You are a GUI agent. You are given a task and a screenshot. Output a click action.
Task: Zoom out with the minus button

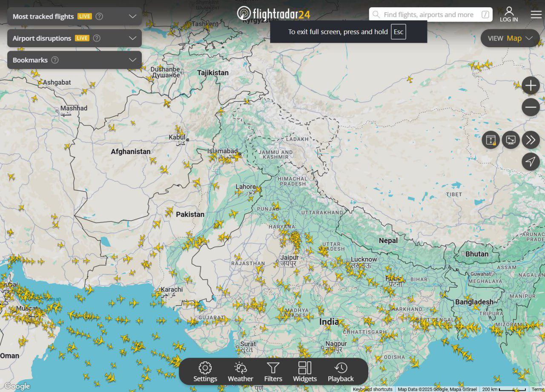531,107
